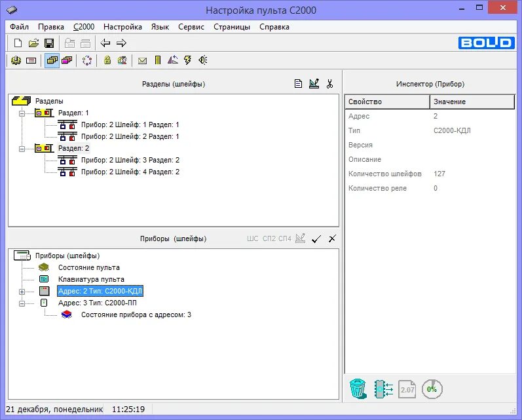The width and height of the screenshot is (522, 420).
Task: Collapse the Раздел: 2 tree node
Action: pyautogui.click(x=22, y=149)
